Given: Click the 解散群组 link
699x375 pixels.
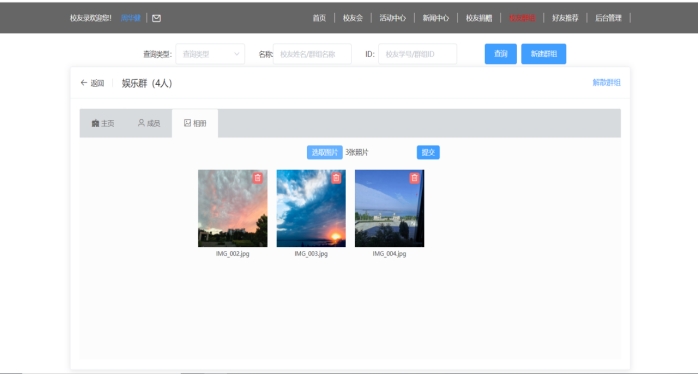Looking at the screenshot, I should pos(606,82).
